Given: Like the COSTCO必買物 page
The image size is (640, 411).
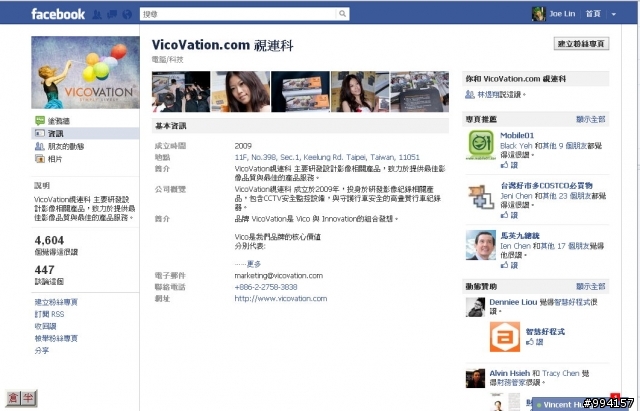Looking at the screenshot, I should 509,215.
